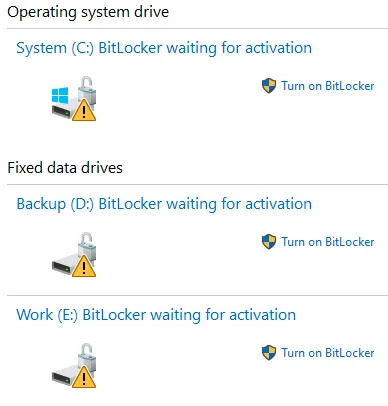Click the open padlock on Work (E:) icon
This screenshot has width=388, height=406.
(x=87, y=355)
